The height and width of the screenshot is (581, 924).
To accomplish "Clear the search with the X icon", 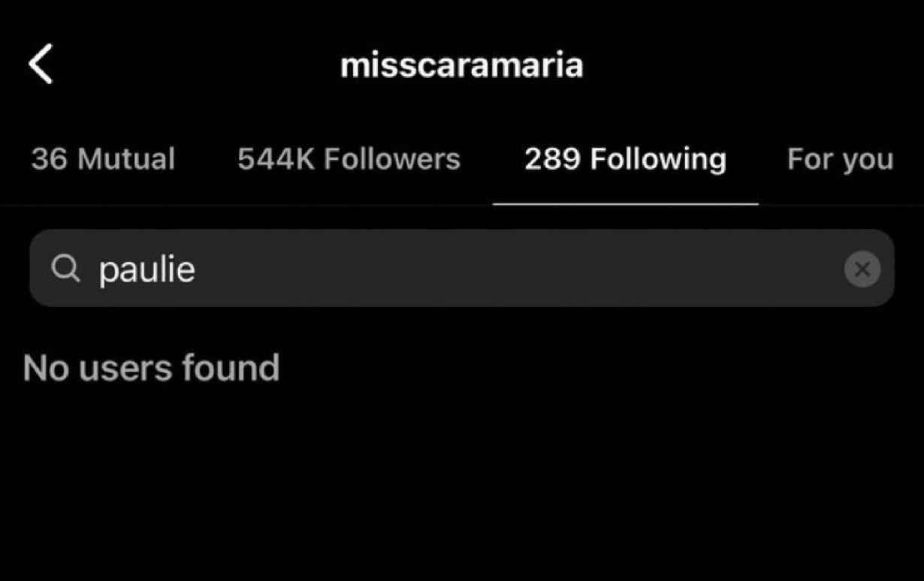I will (x=862, y=269).
